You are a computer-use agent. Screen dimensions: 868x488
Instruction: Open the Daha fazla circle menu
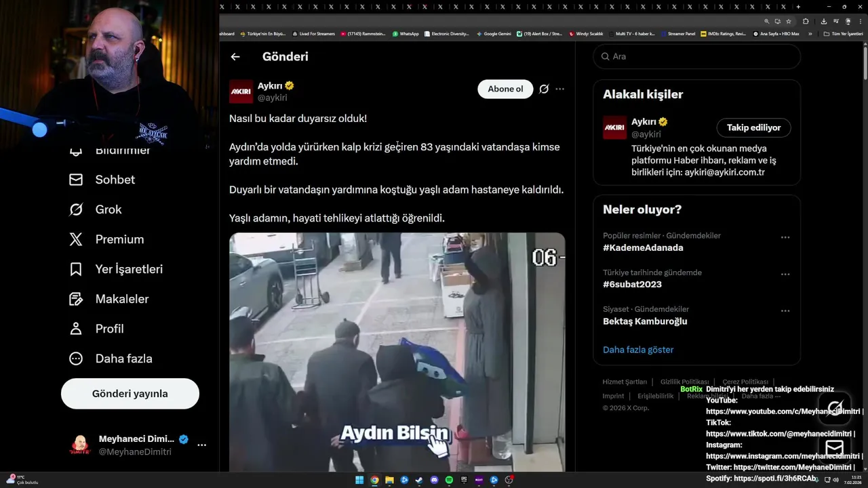76,359
